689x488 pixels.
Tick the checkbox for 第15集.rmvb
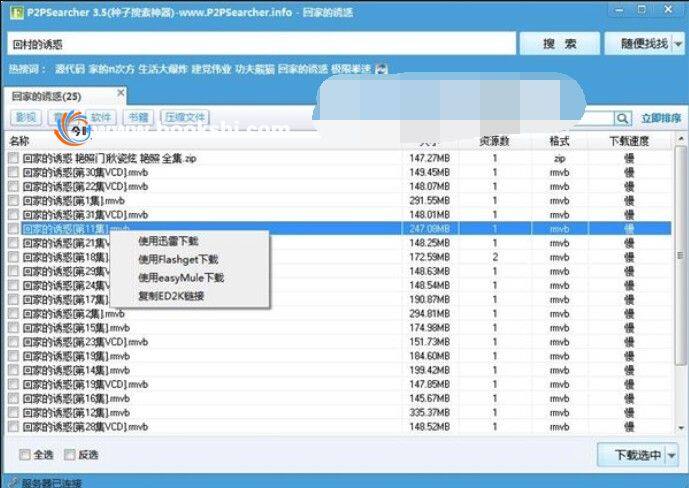point(14,328)
